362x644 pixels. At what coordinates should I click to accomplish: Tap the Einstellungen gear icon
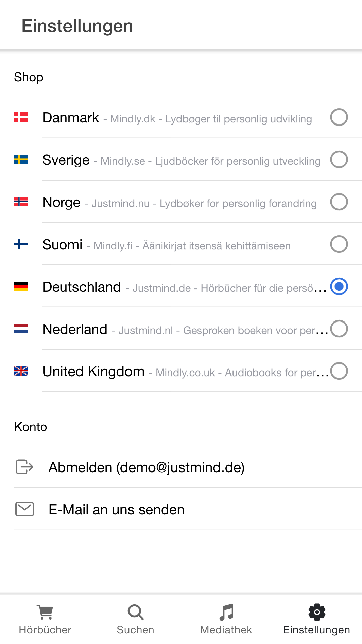coord(317,612)
